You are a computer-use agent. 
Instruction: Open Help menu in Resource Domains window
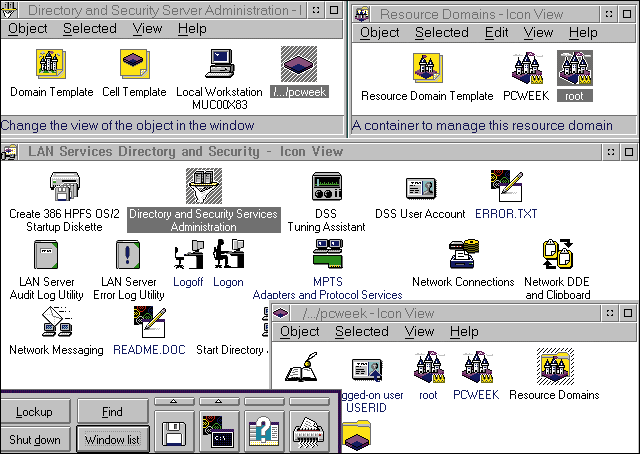click(x=583, y=33)
